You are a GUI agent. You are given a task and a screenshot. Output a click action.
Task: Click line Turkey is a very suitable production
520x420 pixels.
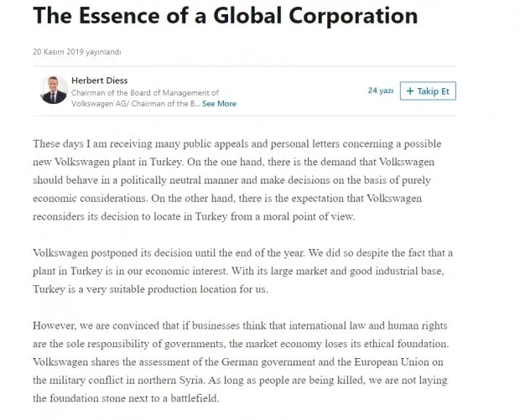click(x=150, y=289)
